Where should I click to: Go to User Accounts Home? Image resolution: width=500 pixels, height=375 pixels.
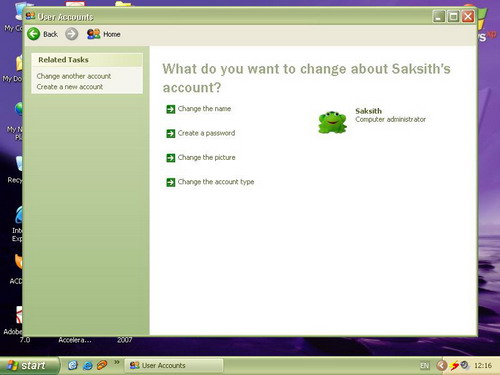[103, 34]
